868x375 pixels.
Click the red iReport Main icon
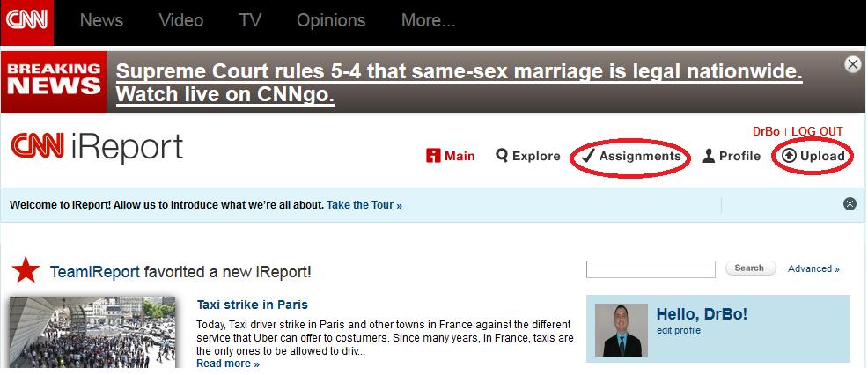pyautogui.click(x=433, y=156)
